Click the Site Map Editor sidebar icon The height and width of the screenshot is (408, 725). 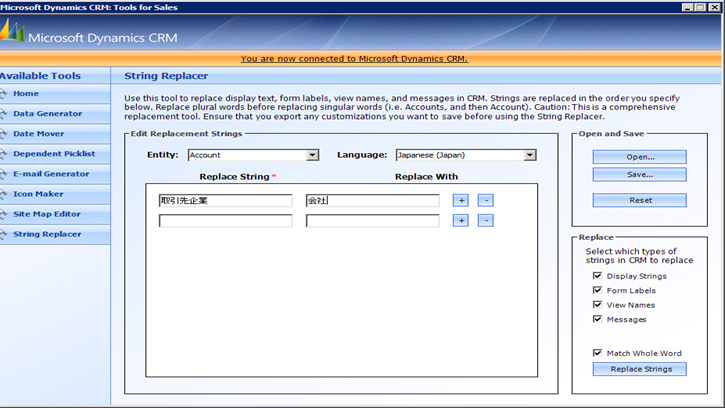click(3, 215)
